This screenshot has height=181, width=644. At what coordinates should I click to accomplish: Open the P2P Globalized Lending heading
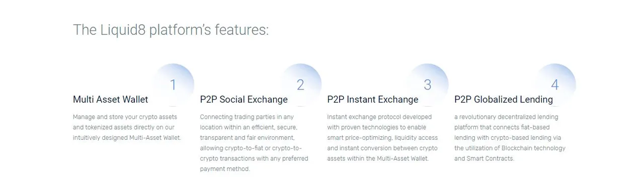pos(504,100)
